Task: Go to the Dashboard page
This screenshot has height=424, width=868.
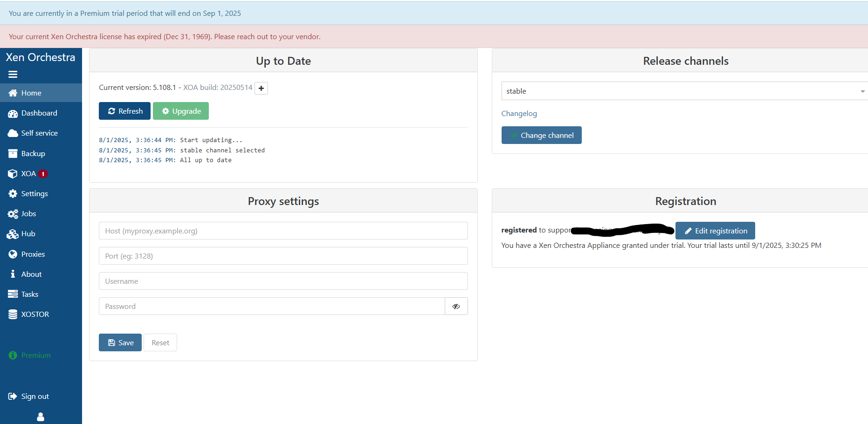Action: (x=41, y=113)
